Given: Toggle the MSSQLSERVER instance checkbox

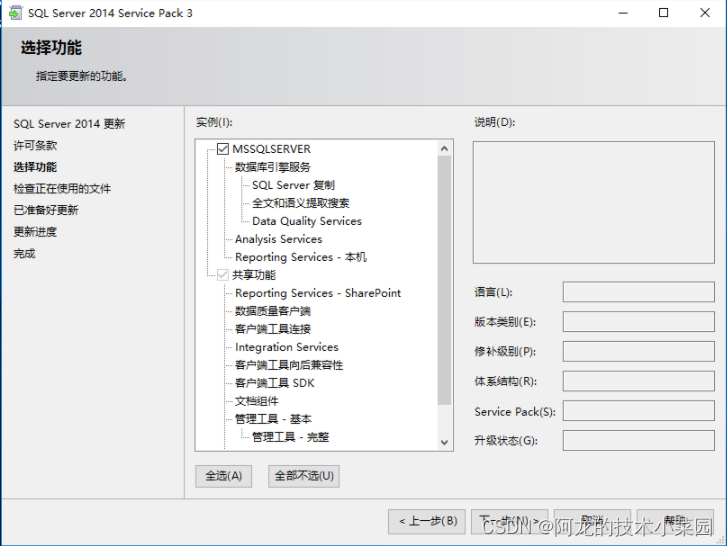Looking at the screenshot, I should (x=223, y=149).
